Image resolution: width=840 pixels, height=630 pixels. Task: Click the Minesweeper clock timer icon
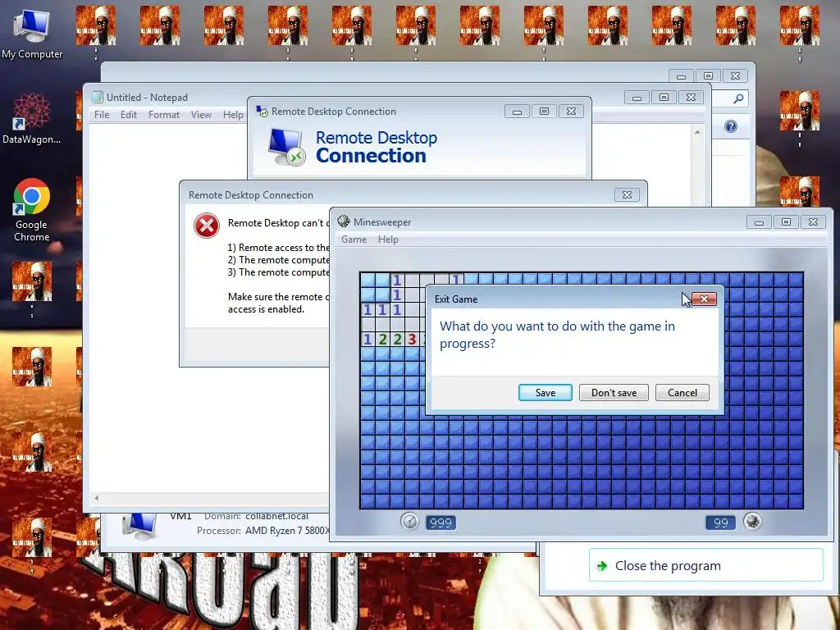(409, 521)
